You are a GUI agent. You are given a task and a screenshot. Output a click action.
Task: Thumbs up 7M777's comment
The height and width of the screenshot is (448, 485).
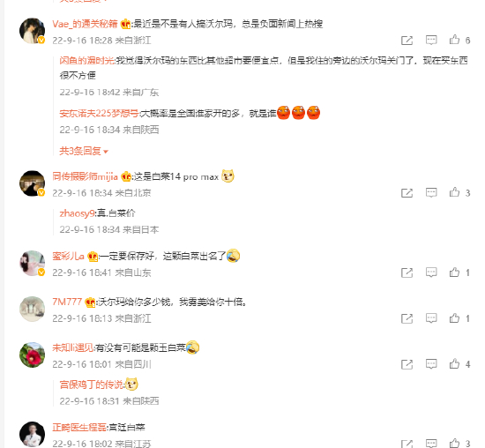[x=454, y=318]
